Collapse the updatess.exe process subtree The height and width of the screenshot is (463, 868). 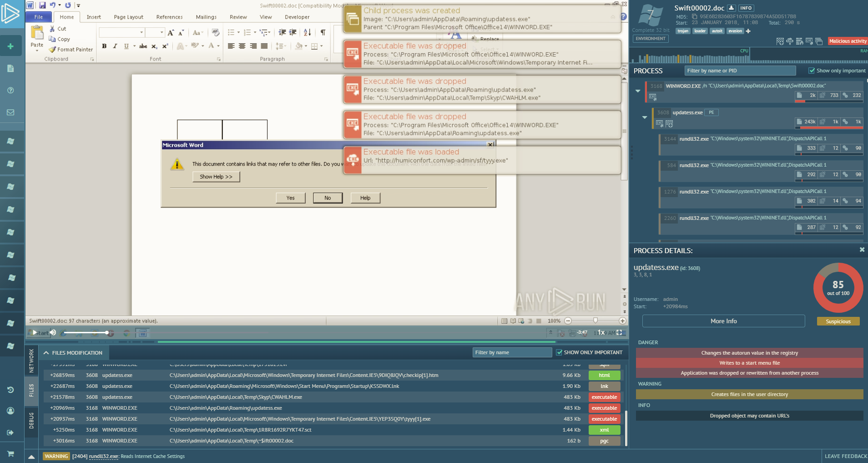(x=645, y=117)
